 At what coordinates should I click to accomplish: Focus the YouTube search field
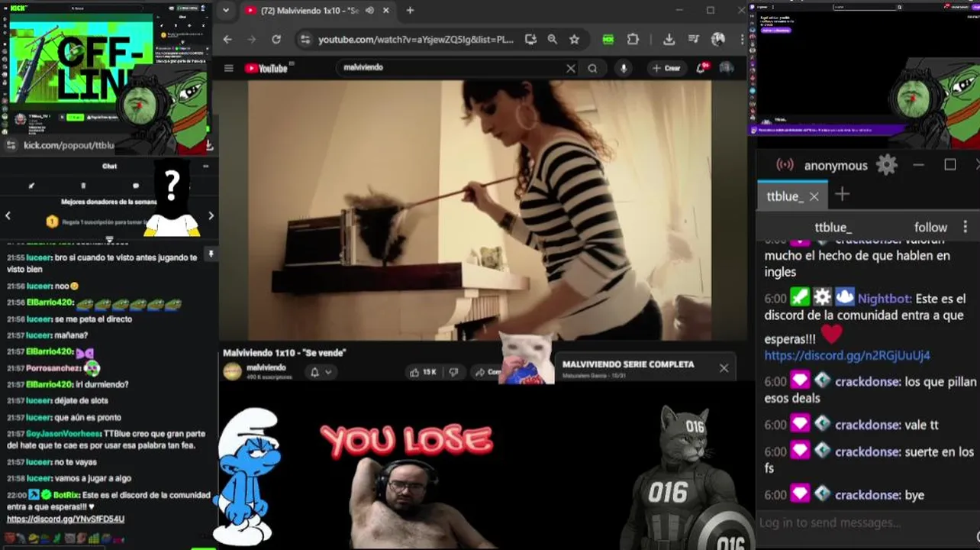point(450,68)
